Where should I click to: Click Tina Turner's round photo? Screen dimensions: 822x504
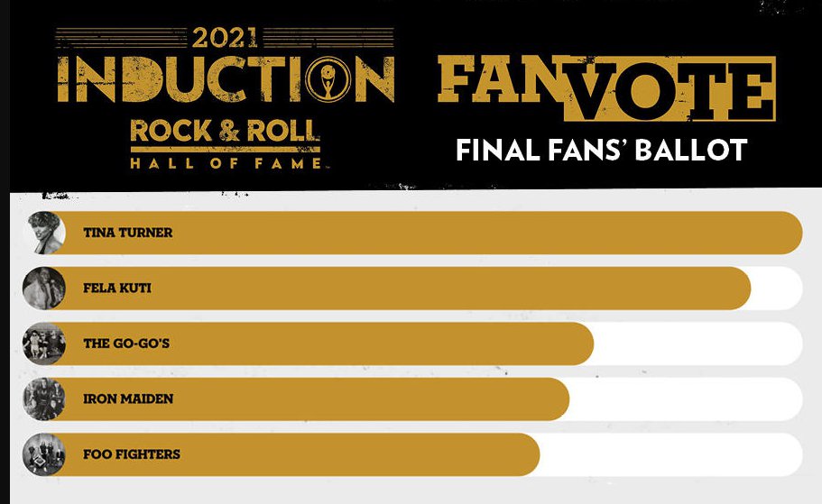coord(44,233)
